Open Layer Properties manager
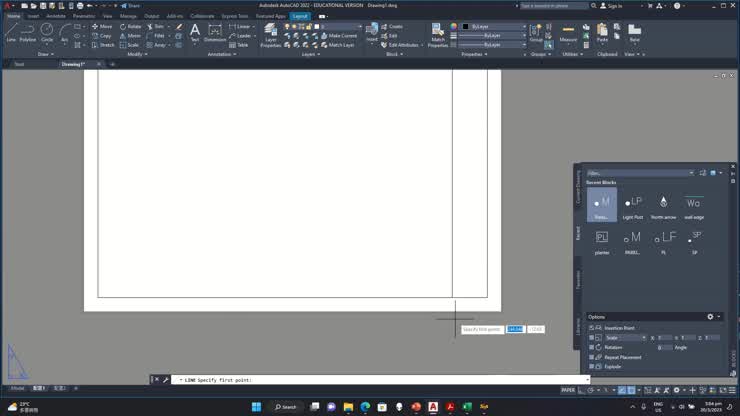 [x=270, y=35]
